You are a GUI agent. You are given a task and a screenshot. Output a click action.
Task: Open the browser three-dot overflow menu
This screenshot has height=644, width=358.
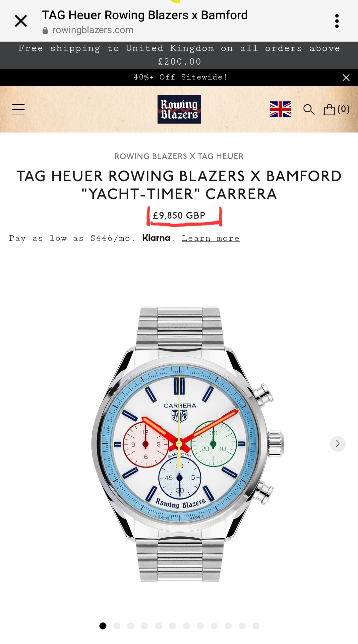(x=337, y=21)
